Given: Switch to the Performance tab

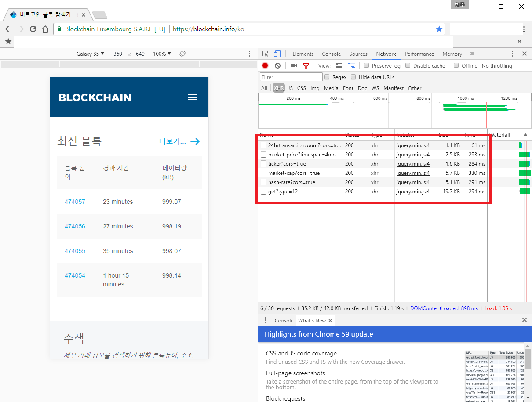Looking at the screenshot, I should click(419, 54).
